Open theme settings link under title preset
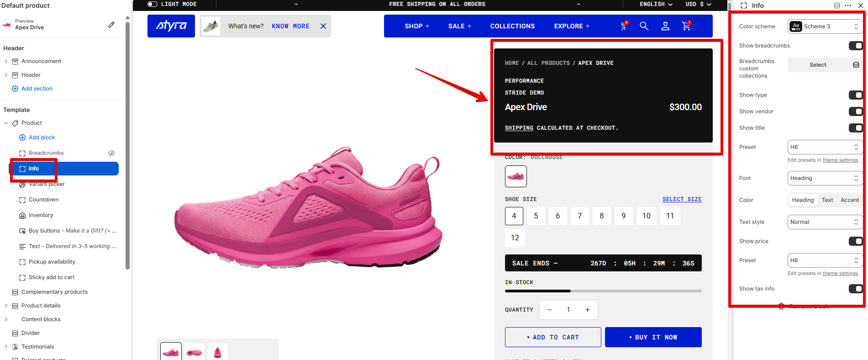This screenshot has height=360, width=868. coord(840,160)
